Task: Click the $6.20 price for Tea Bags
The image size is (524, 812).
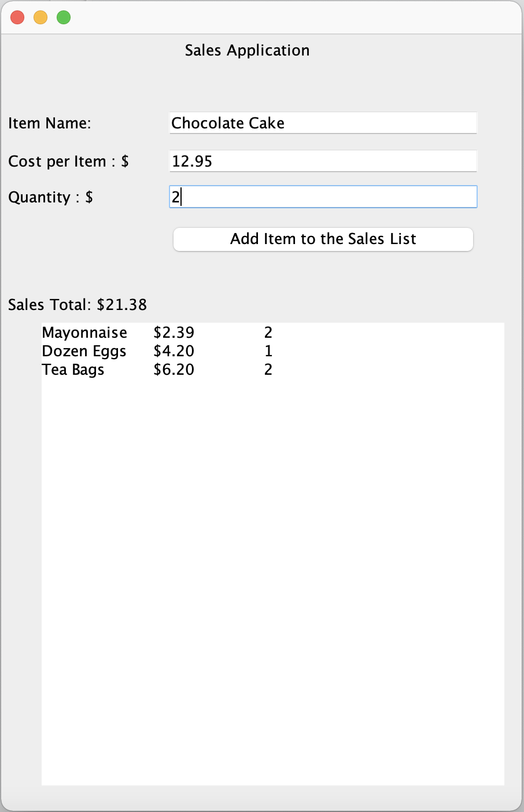Action: point(174,370)
